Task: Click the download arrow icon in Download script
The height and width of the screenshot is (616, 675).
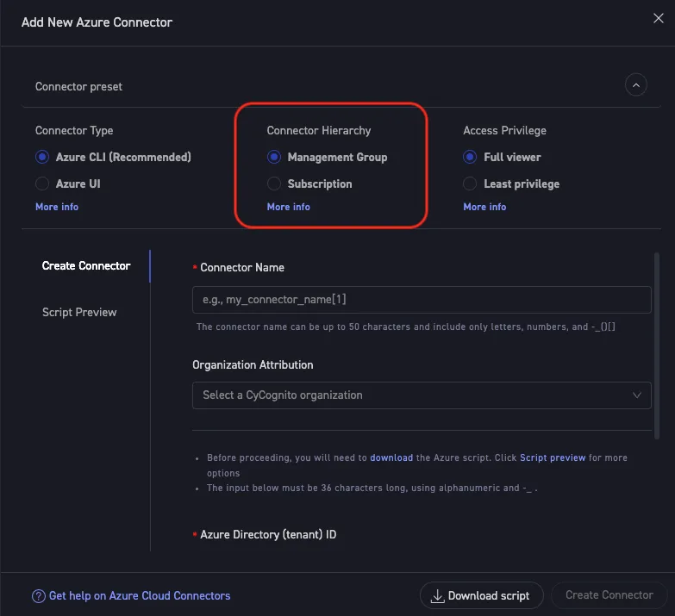Action: coord(437,596)
